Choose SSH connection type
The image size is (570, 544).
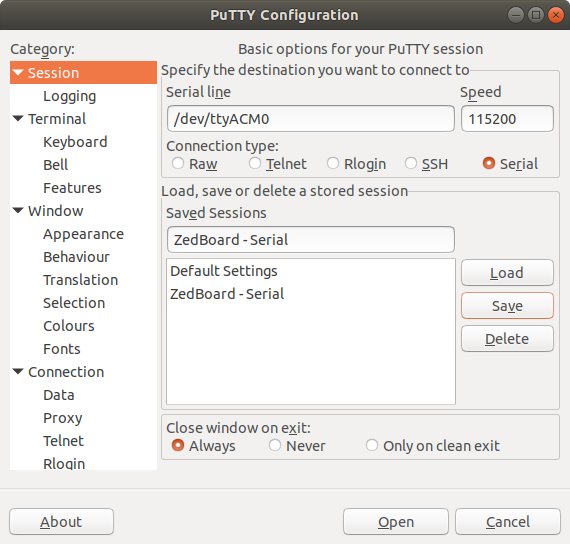point(411,163)
